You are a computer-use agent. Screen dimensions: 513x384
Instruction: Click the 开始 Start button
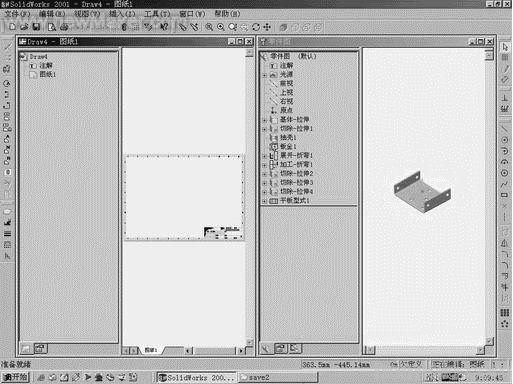pyautogui.click(x=15, y=377)
